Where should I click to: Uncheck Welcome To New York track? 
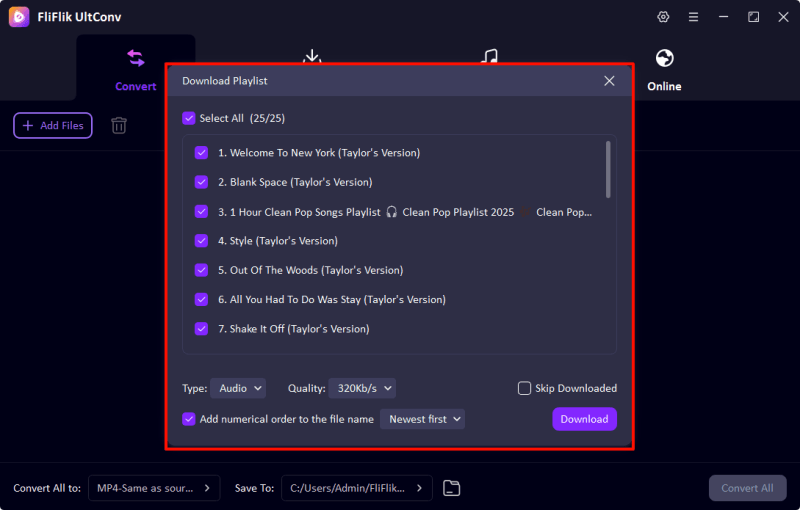click(x=202, y=152)
